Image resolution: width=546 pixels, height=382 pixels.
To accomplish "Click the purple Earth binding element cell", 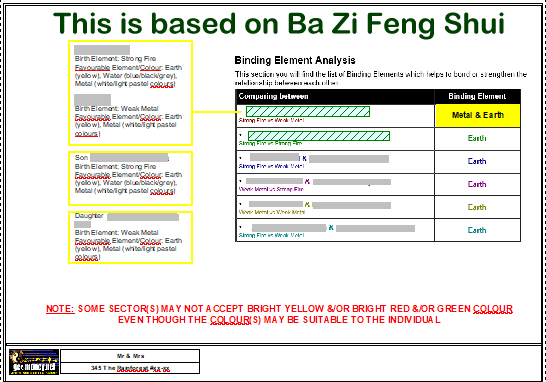I will tap(477, 184).
